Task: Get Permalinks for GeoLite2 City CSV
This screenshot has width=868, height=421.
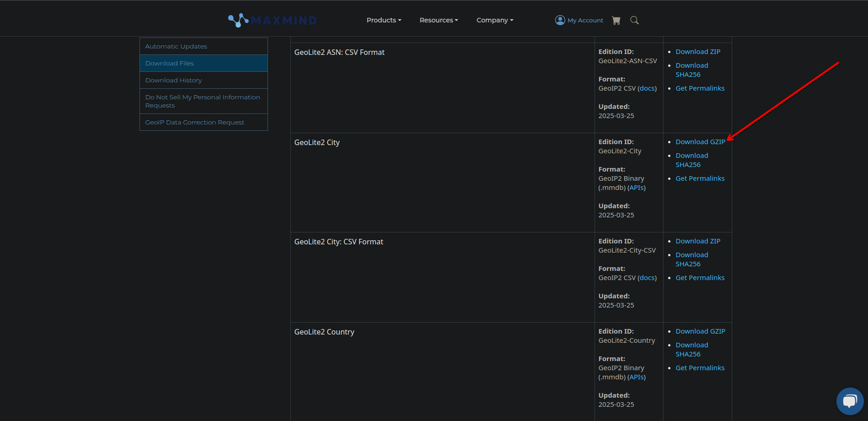Action: (x=700, y=278)
